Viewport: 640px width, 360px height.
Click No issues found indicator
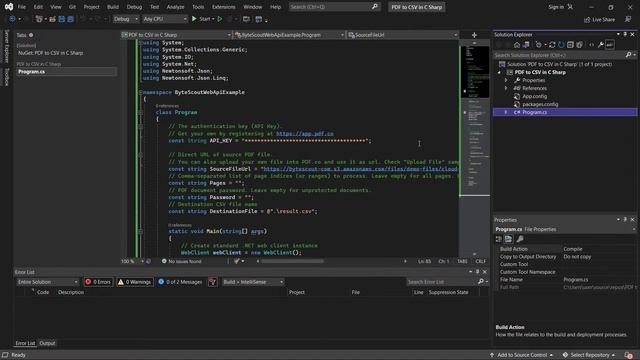tap(181, 261)
